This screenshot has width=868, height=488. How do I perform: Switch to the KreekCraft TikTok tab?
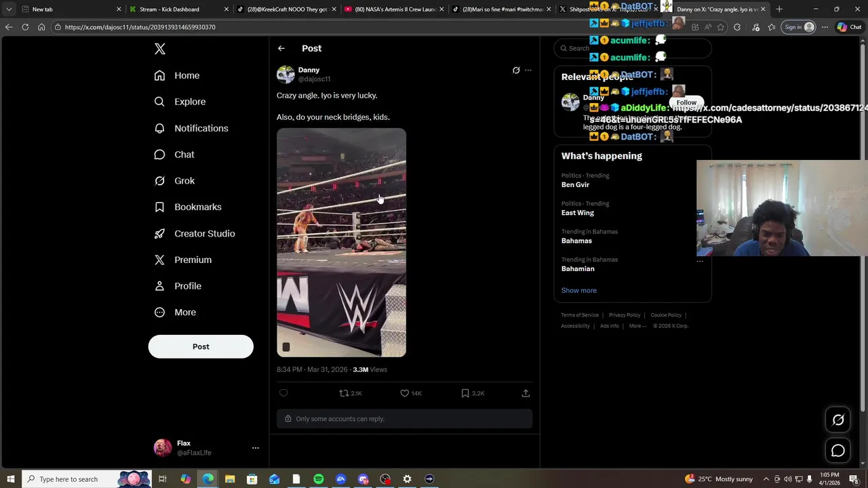[x=286, y=9]
